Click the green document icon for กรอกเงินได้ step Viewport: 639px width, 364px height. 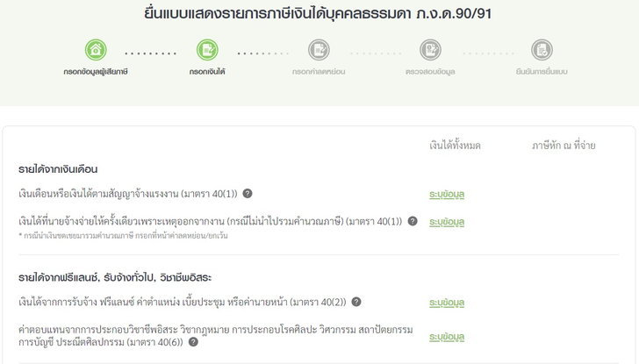click(207, 50)
